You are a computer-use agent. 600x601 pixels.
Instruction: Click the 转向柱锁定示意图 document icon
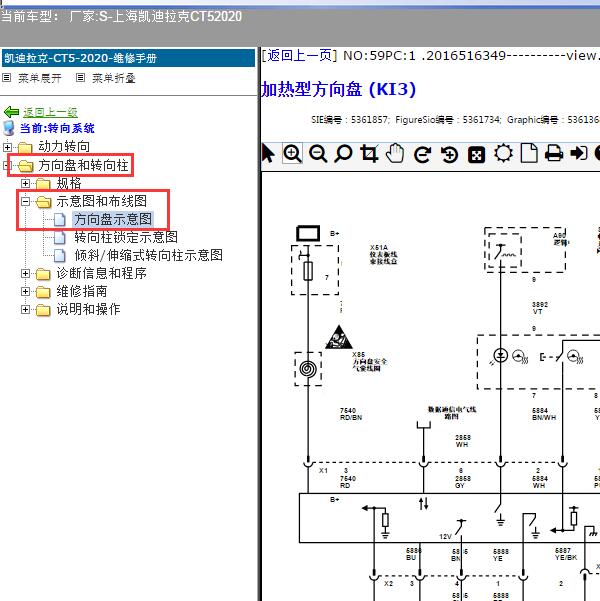coord(60,238)
